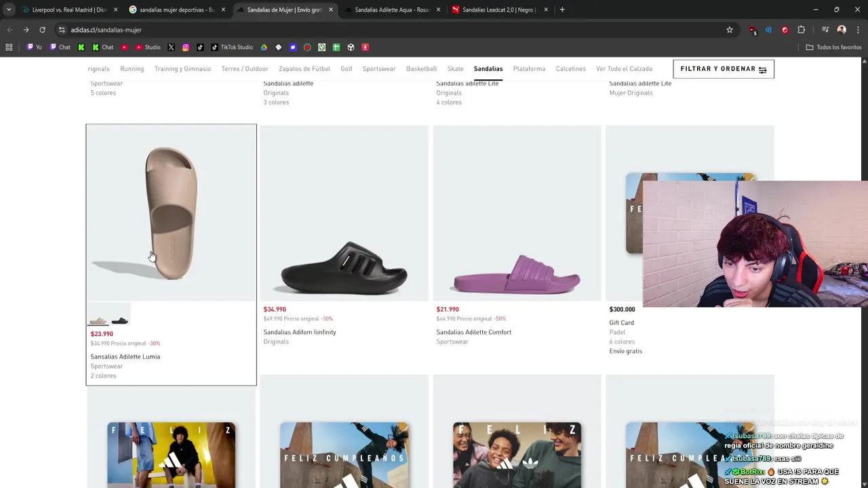868x488 pixels.
Task: Open the Instagram bookmark
Action: point(185,47)
